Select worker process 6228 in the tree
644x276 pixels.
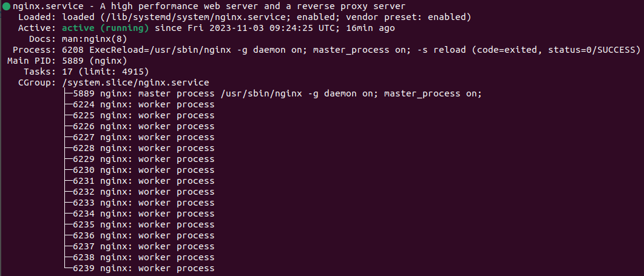pyautogui.click(x=143, y=148)
